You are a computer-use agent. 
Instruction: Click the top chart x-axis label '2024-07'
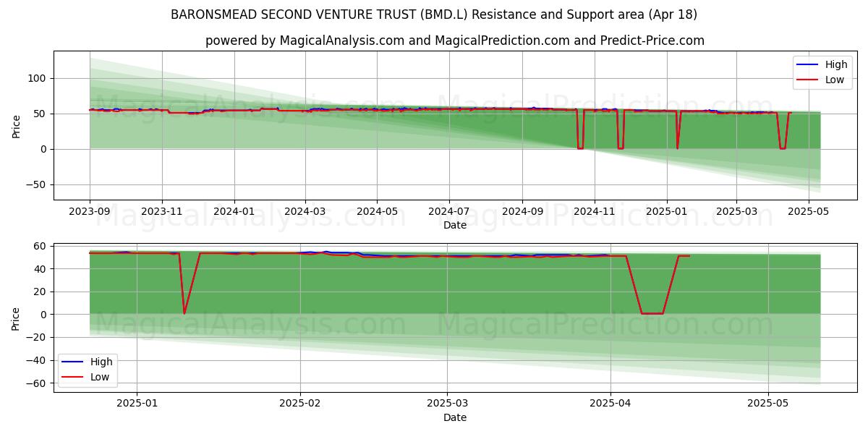(448, 212)
